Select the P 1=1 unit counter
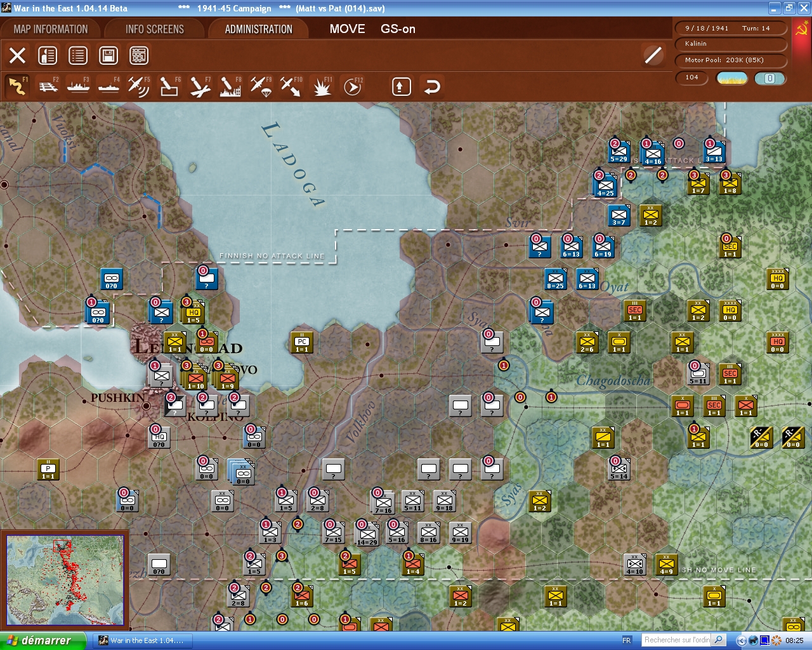Image resolution: width=812 pixels, height=650 pixels. point(48,469)
